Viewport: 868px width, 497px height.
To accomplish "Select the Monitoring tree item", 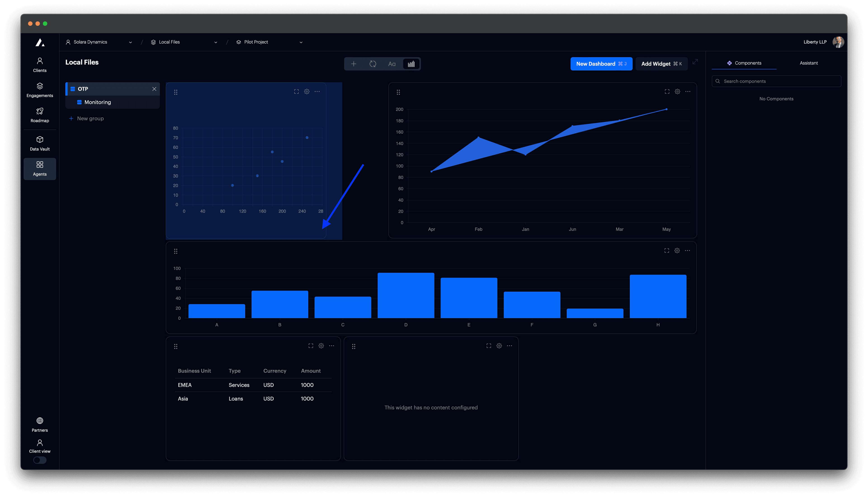I will (98, 102).
